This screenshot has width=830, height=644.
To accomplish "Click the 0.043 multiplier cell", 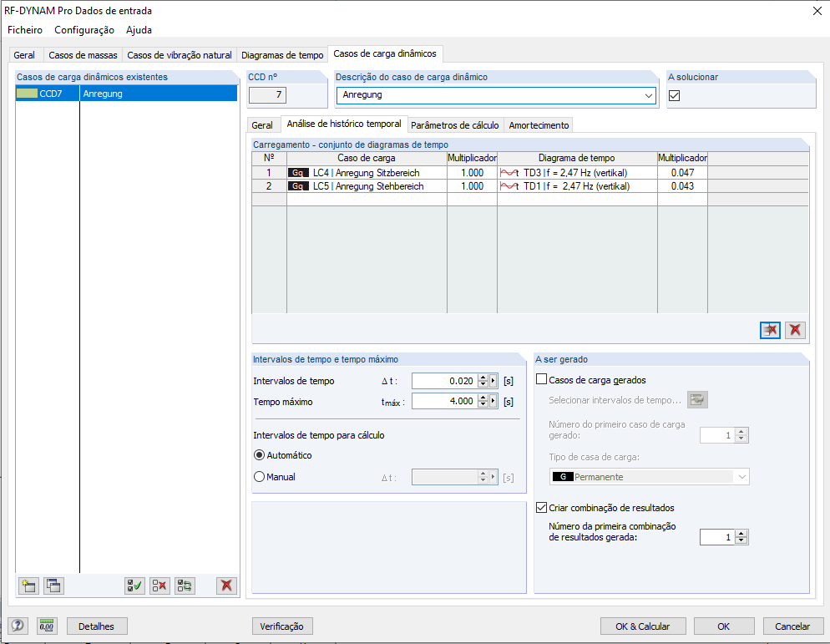I will tap(682, 186).
